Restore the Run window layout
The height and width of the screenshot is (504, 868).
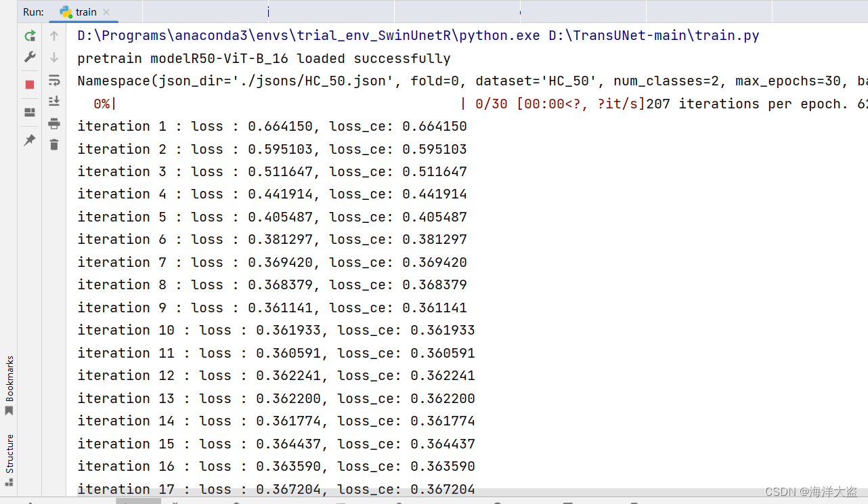click(30, 113)
